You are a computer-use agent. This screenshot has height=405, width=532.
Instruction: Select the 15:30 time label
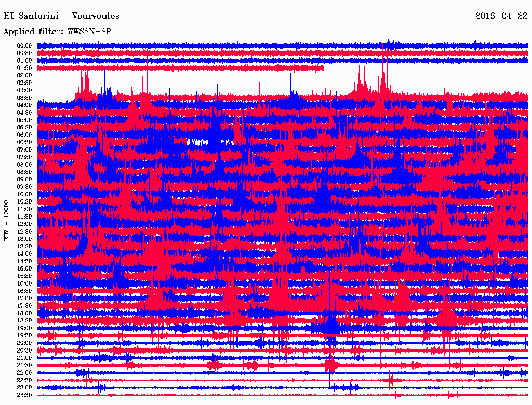24,276
